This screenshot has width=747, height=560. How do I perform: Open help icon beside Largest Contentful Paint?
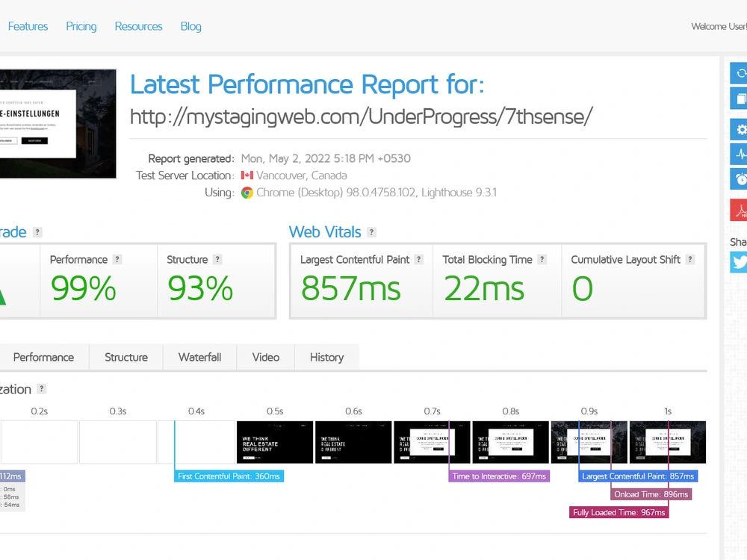pos(419,260)
